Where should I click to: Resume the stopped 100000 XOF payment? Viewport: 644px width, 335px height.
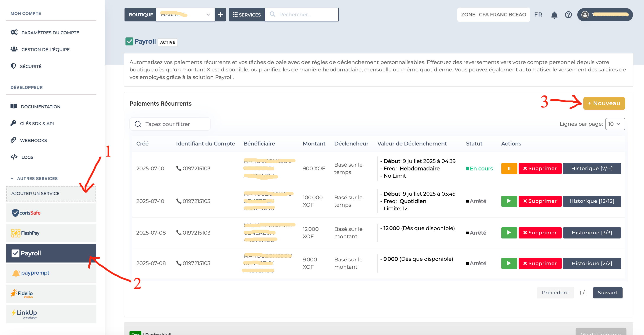click(509, 201)
